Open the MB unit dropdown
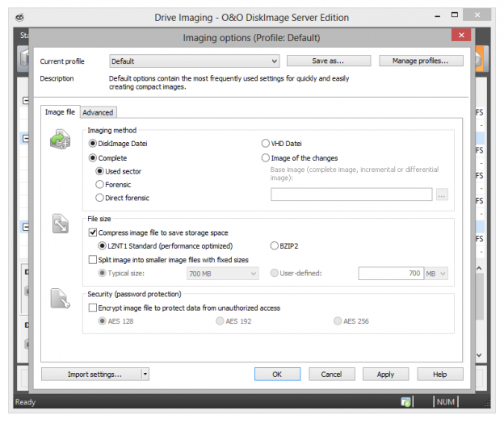 pos(436,274)
